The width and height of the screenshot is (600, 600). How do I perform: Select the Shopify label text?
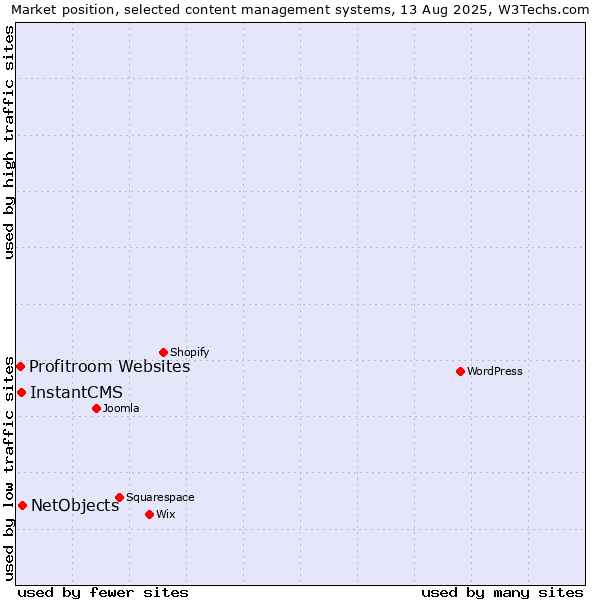click(x=189, y=352)
